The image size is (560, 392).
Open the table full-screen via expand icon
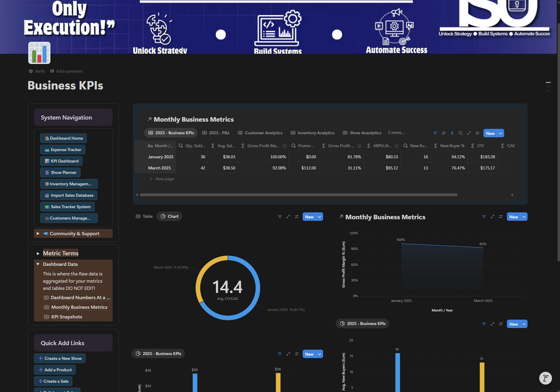469,133
